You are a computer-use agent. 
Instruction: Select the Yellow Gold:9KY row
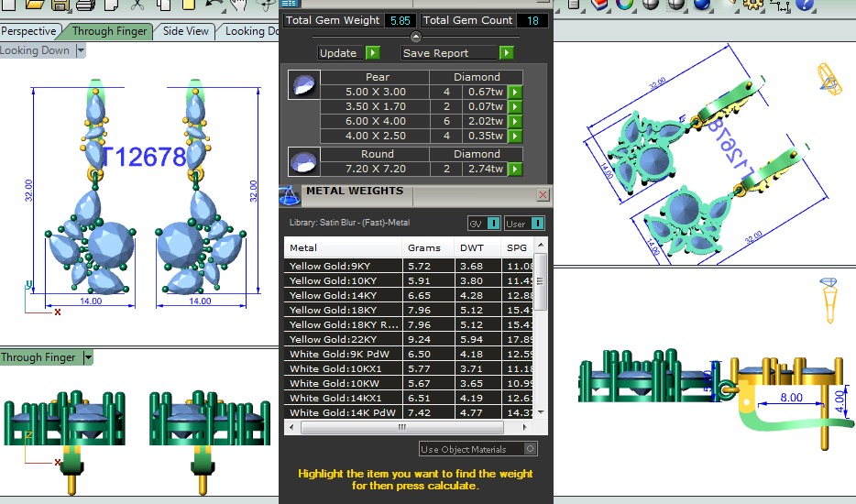click(409, 266)
